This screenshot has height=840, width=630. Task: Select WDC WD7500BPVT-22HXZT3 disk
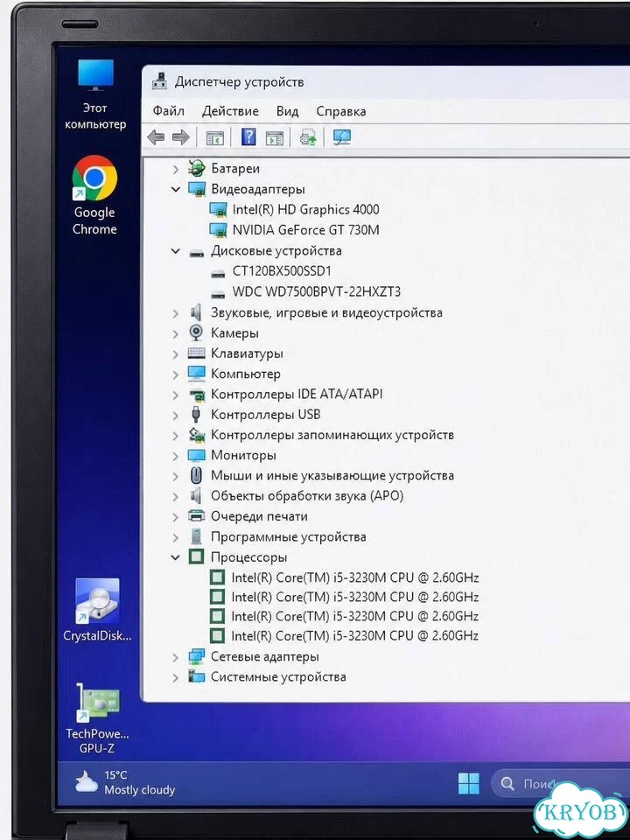click(x=316, y=292)
